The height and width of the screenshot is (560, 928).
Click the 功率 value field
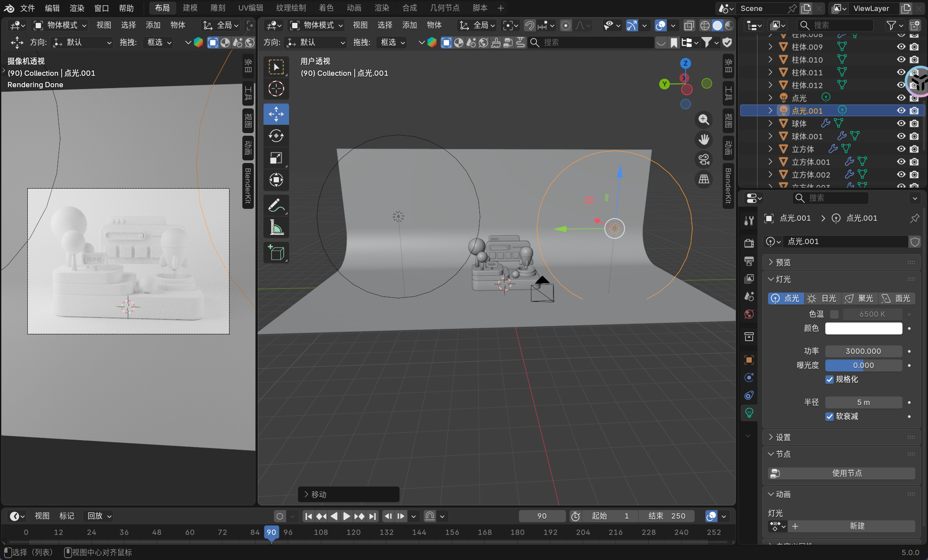(863, 351)
